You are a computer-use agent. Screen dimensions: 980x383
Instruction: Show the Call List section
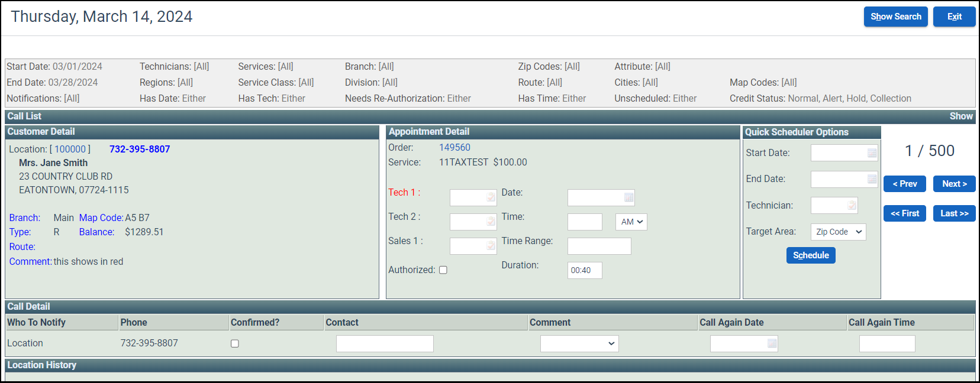[x=960, y=116]
